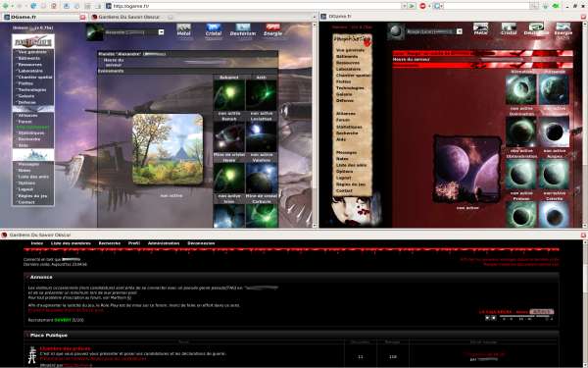Click the bottom forum pane's vertical scrollbar
The width and height of the screenshot is (588, 368).
pos(585,303)
